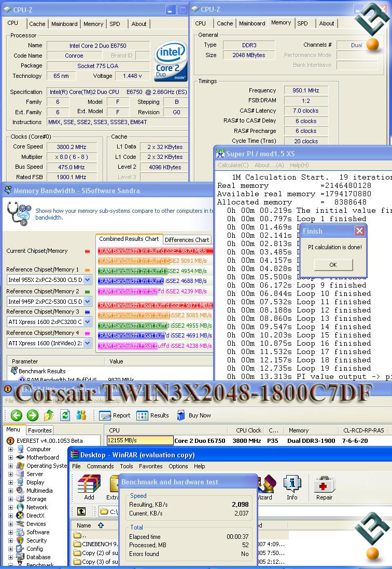Expand the Storage tree node

point(10,499)
